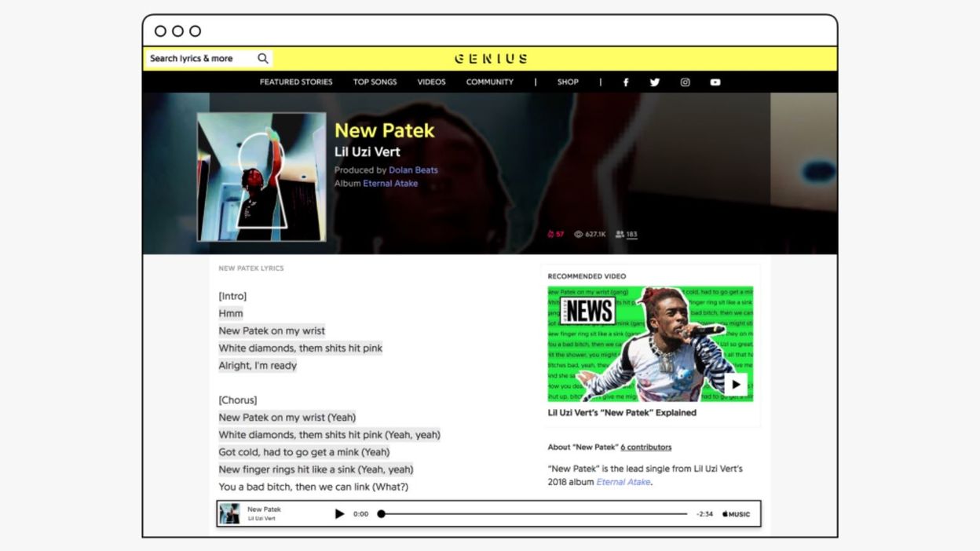This screenshot has height=551, width=980.
Task: Play the New Patek audio track
Action: tap(338, 513)
